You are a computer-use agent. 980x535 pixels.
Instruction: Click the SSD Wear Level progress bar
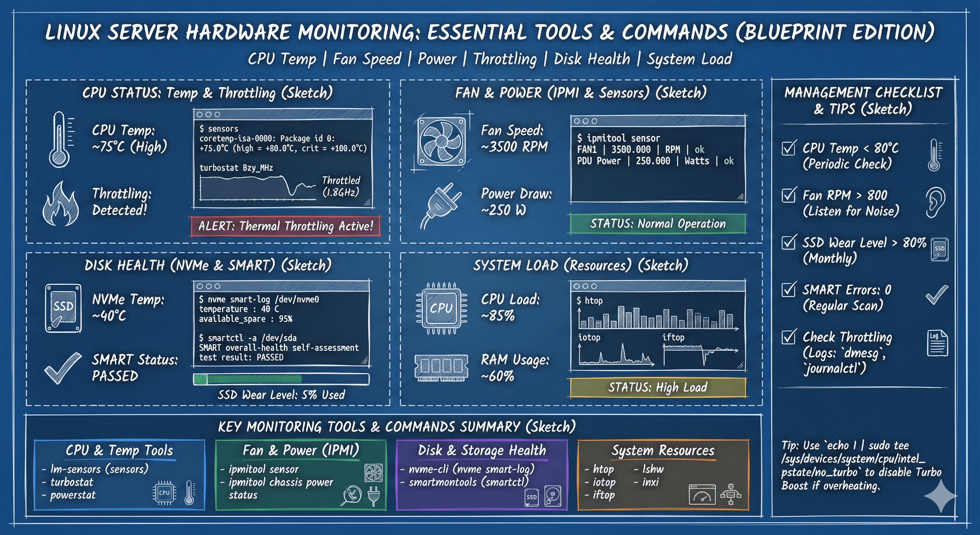tap(281, 379)
